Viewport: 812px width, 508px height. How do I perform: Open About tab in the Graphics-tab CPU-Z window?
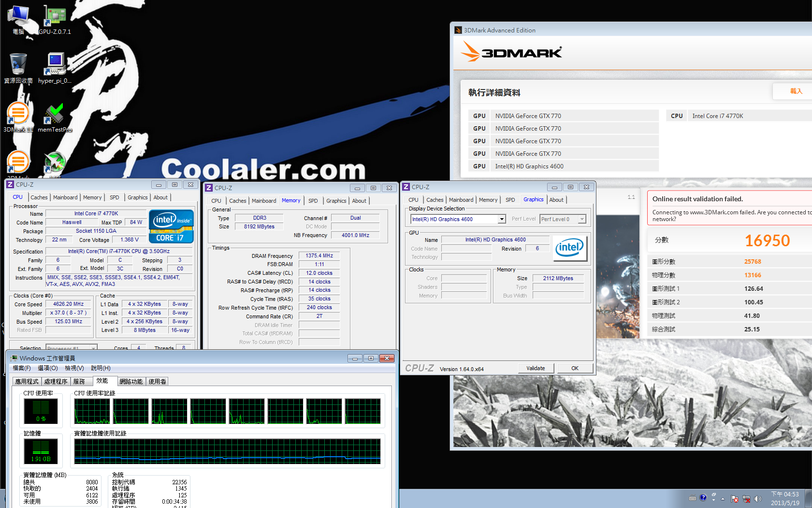point(556,200)
